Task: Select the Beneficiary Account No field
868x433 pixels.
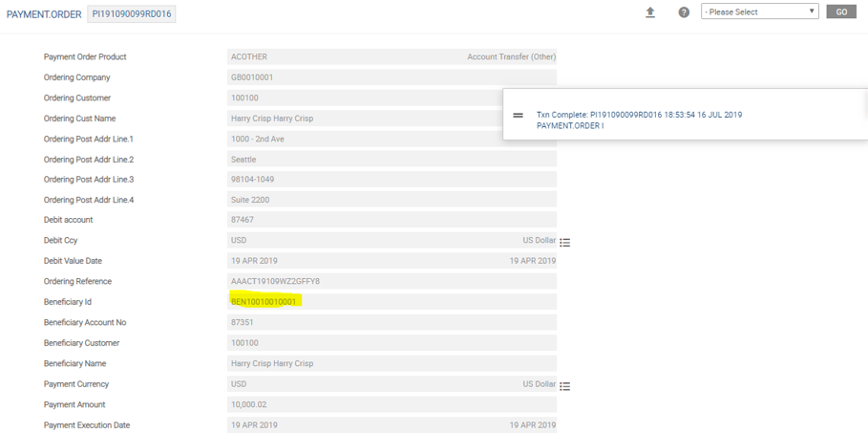Action: pyautogui.click(x=392, y=323)
